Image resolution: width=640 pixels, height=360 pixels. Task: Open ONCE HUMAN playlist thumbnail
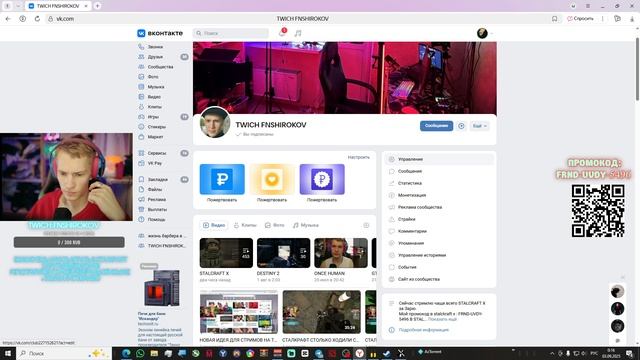[341, 253]
